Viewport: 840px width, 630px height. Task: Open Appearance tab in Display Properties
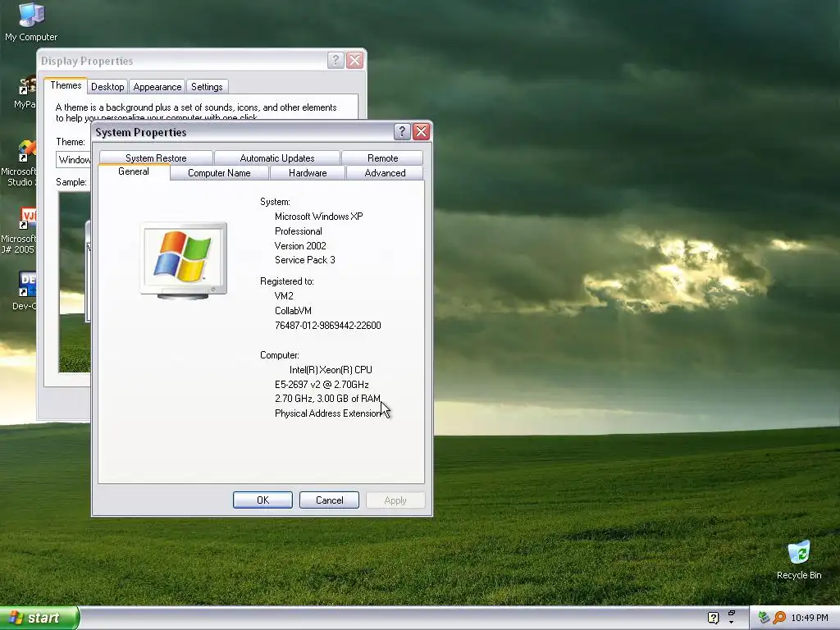click(x=157, y=87)
